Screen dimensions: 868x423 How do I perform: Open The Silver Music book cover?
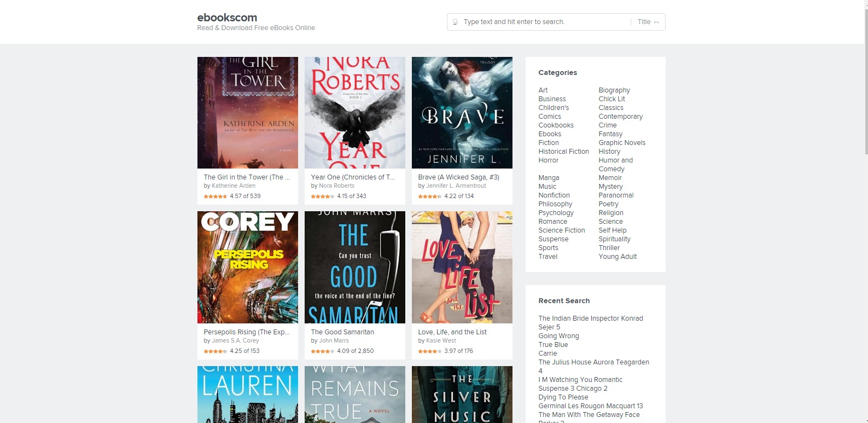pyautogui.click(x=462, y=395)
